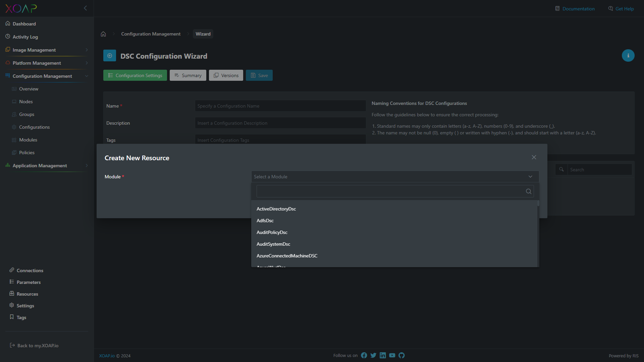Click the magnifier icon in module search box
Viewport: 644px width, 362px height.
529,191
